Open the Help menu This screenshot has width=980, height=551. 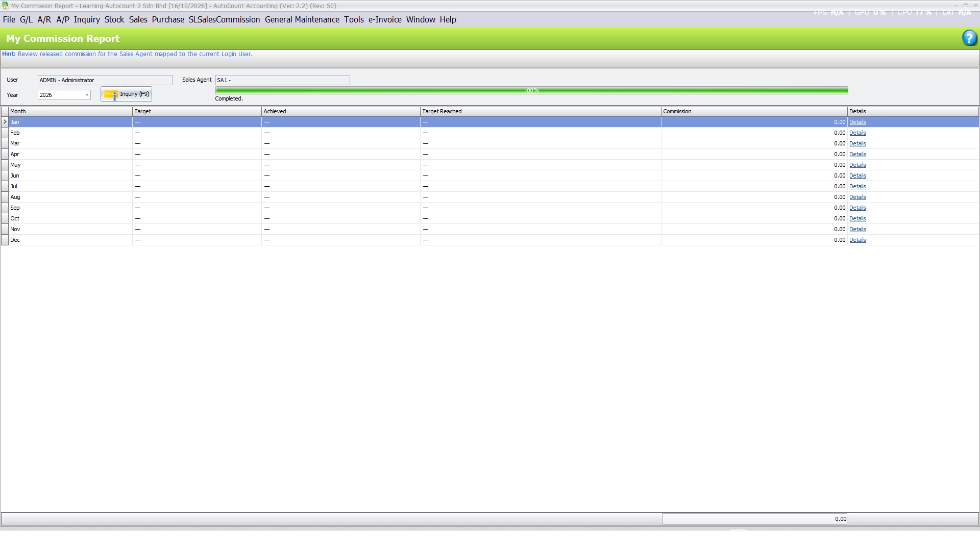[448, 19]
